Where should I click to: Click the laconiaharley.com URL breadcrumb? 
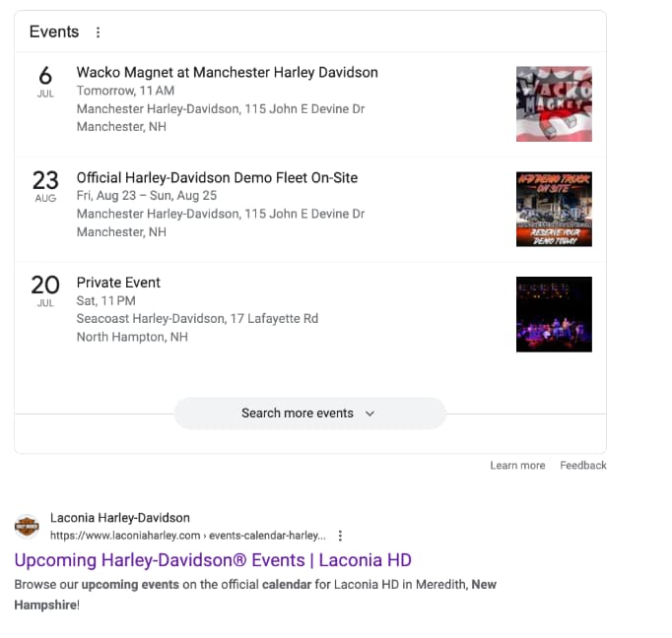[188, 536]
